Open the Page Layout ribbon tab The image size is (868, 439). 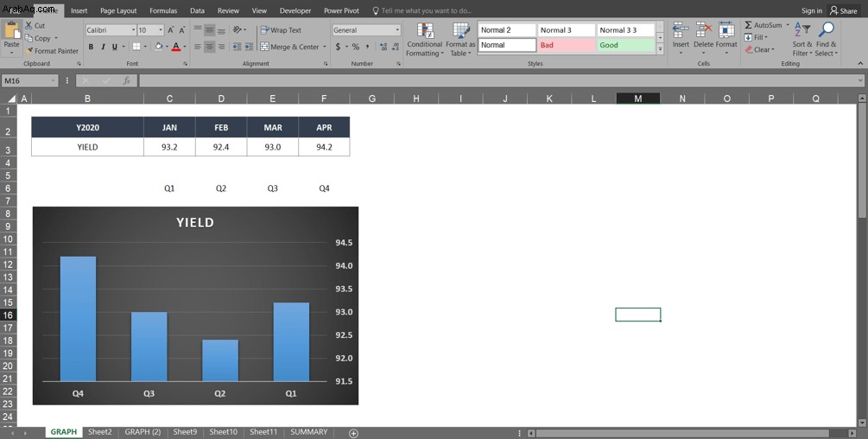click(118, 10)
